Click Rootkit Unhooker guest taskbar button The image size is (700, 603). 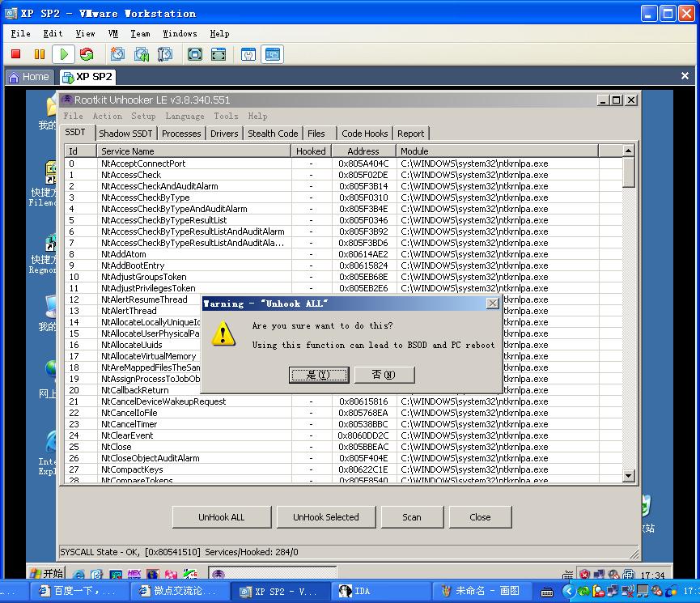[x=273, y=573]
